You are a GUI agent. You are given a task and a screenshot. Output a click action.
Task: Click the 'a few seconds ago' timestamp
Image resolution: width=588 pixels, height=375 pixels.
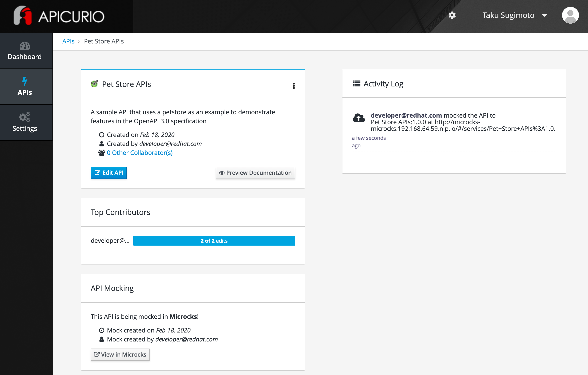pyautogui.click(x=369, y=141)
